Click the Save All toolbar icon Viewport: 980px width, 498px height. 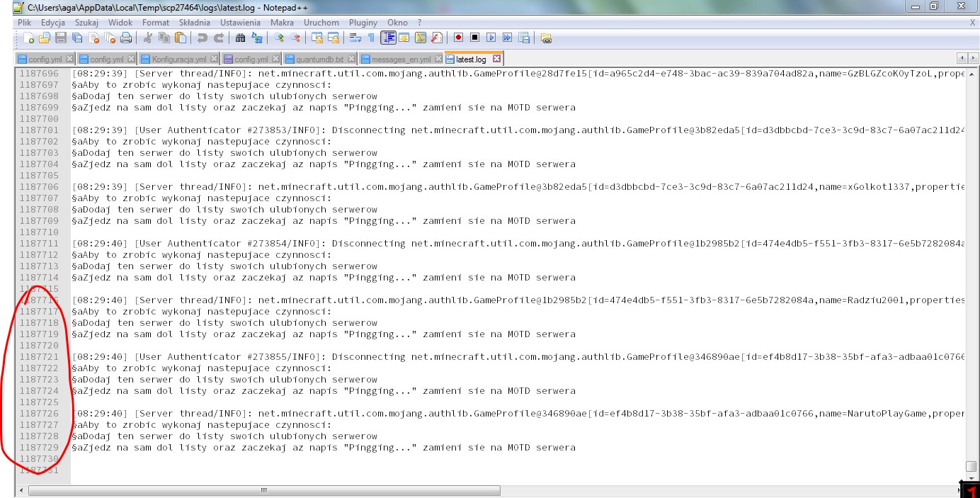(x=76, y=38)
